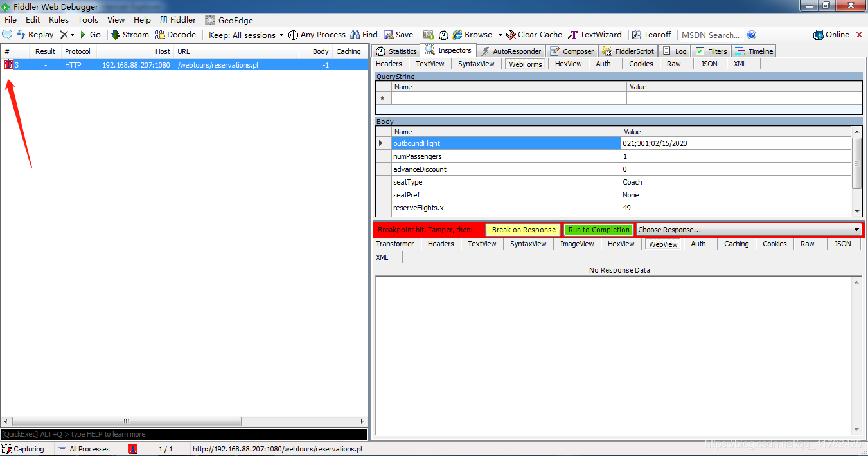The image size is (868, 456).
Task: Close the toolbar with red X
Action: click(x=860, y=35)
